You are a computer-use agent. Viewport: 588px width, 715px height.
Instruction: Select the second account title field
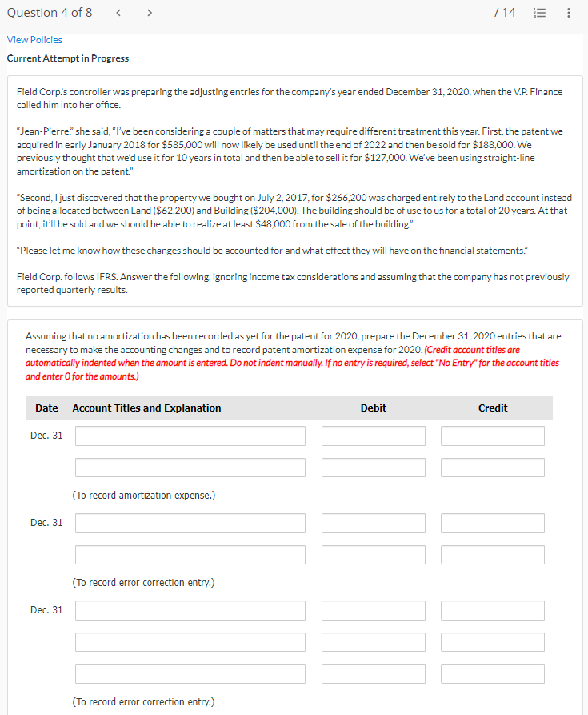coord(190,467)
